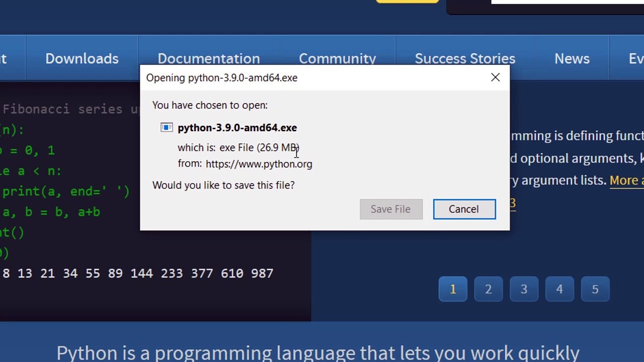Click the 'print(a, end=' ')' code line
This screenshot has height=362, width=644.
[x=65, y=192]
